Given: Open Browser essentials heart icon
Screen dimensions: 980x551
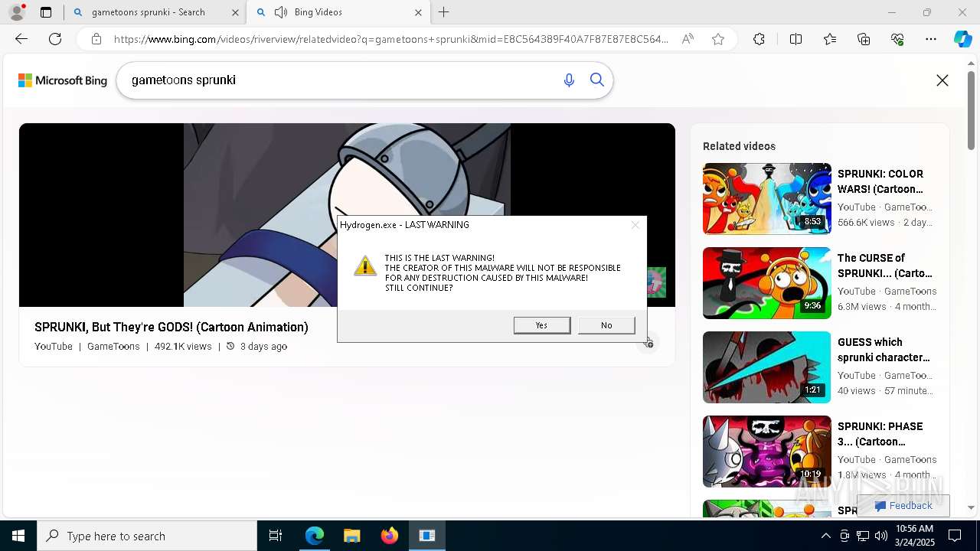Looking at the screenshot, I should [x=897, y=39].
